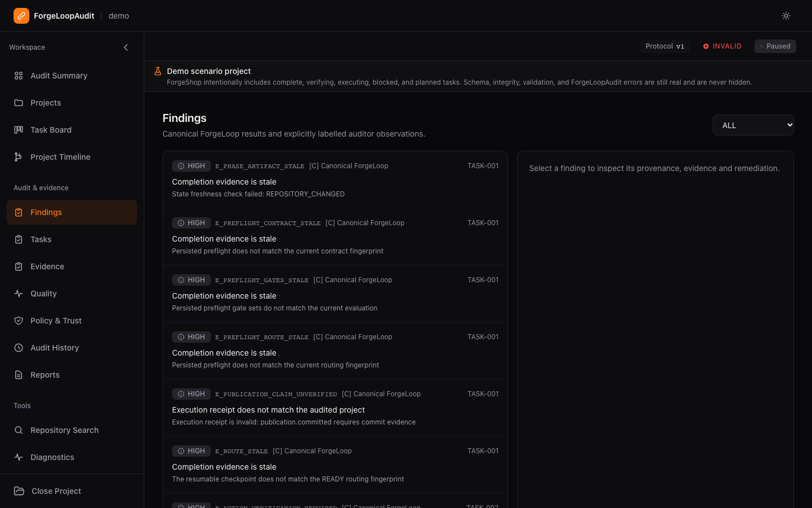Click the INVALID status indicator
Image resolution: width=812 pixels, height=508 pixels.
click(x=722, y=46)
